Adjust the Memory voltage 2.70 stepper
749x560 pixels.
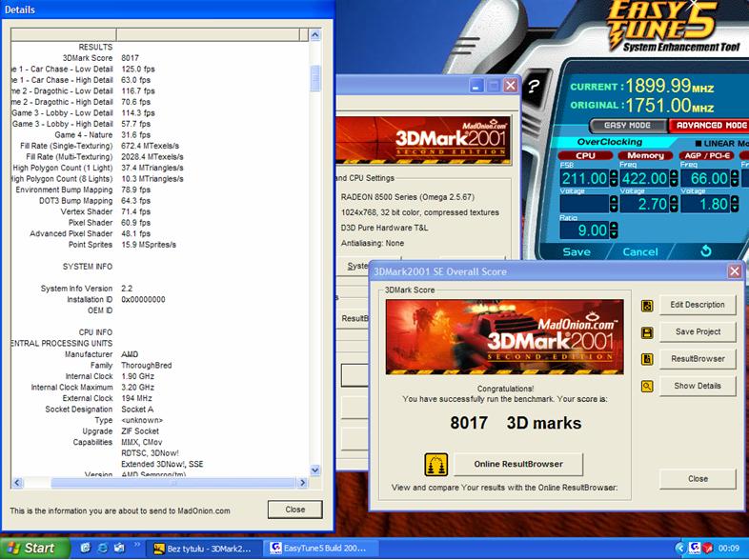(674, 205)
